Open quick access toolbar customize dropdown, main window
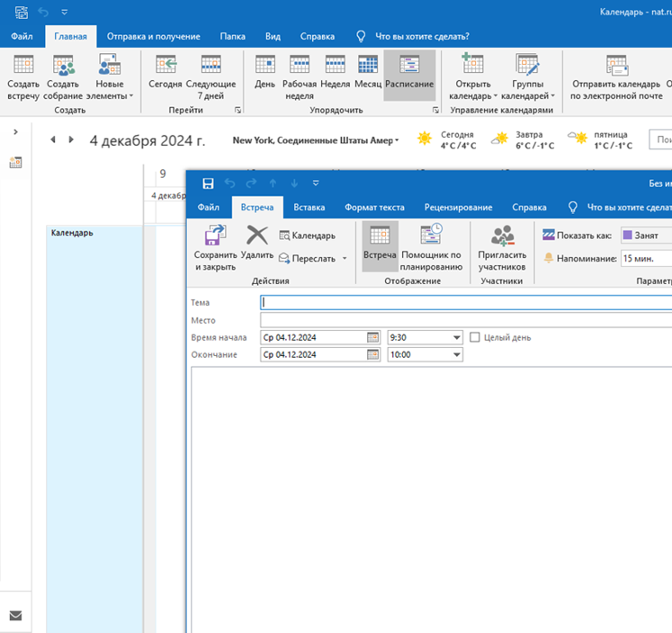672x633 pixels. coord(64,12)
